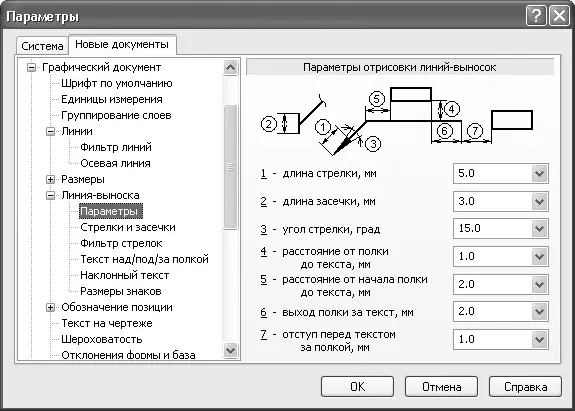Viewport: 575px width, 411px height.
Task: Open the угол стрелки dropdown arrow
Action: pyautogui.click(x=539, y=229)
